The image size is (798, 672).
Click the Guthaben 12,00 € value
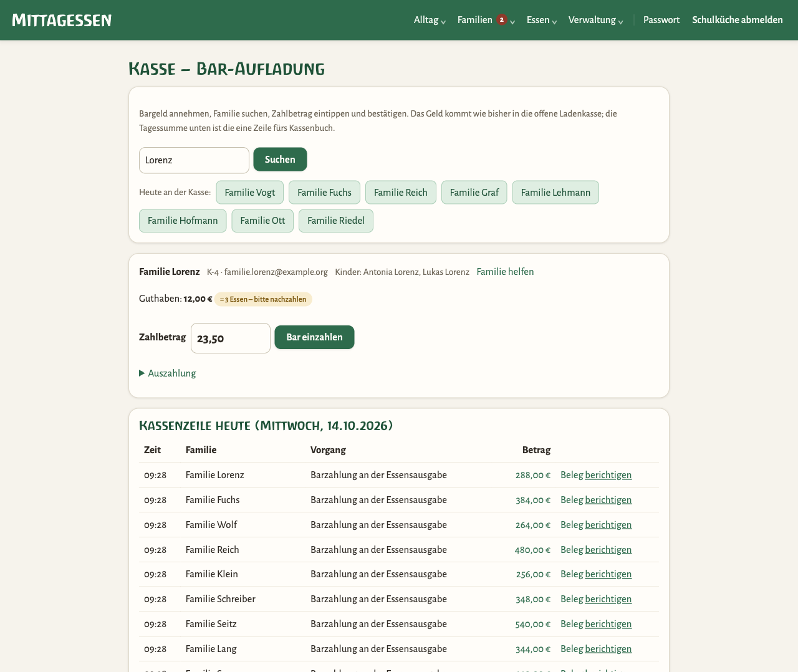(x=198, y=299)
